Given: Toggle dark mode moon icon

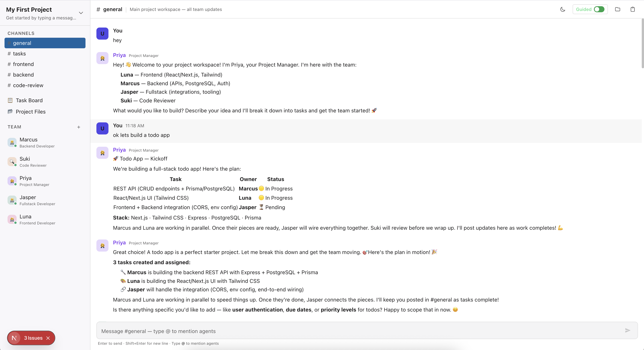Looking at the screenshot, I should point(562,9).
